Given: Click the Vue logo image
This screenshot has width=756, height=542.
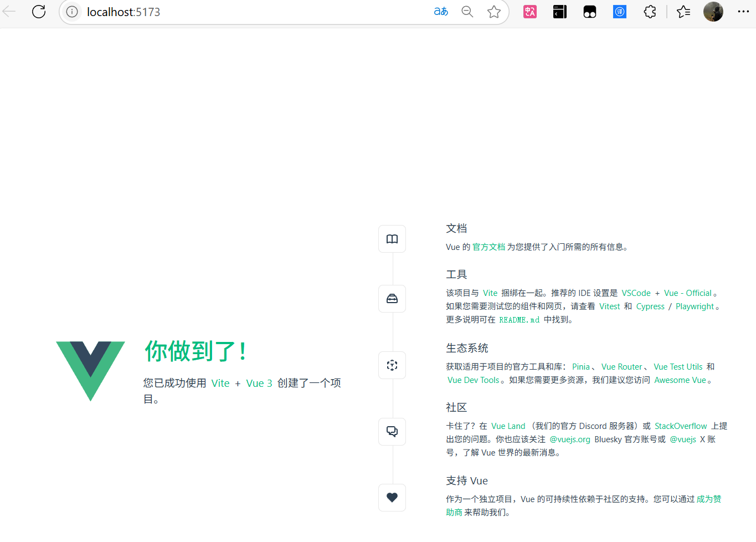Looking at the screenshot, I should 90,371.
